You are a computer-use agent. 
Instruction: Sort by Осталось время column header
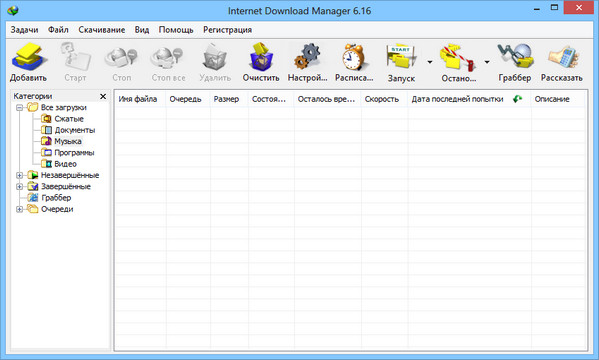click(328, 99)
